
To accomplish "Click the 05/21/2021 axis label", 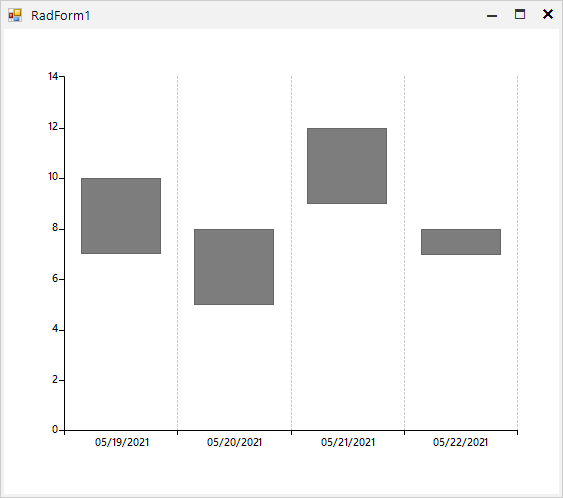I will point(348,442).
